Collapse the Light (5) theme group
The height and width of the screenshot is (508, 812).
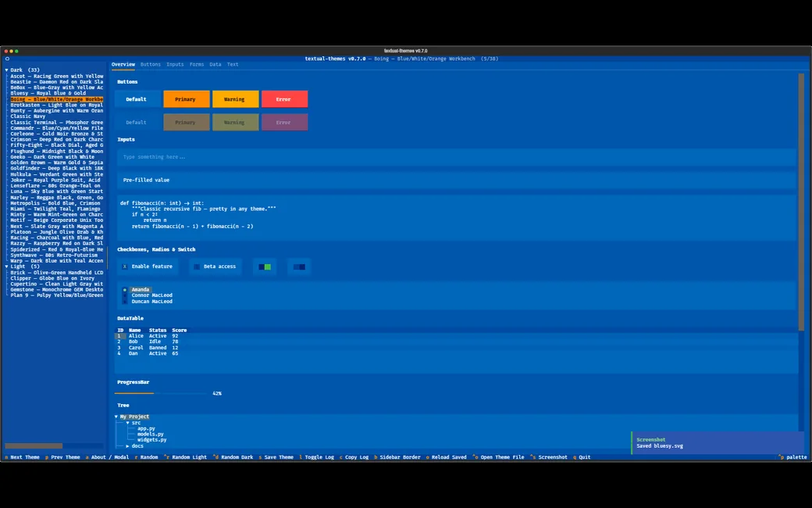tap(7, 267)
